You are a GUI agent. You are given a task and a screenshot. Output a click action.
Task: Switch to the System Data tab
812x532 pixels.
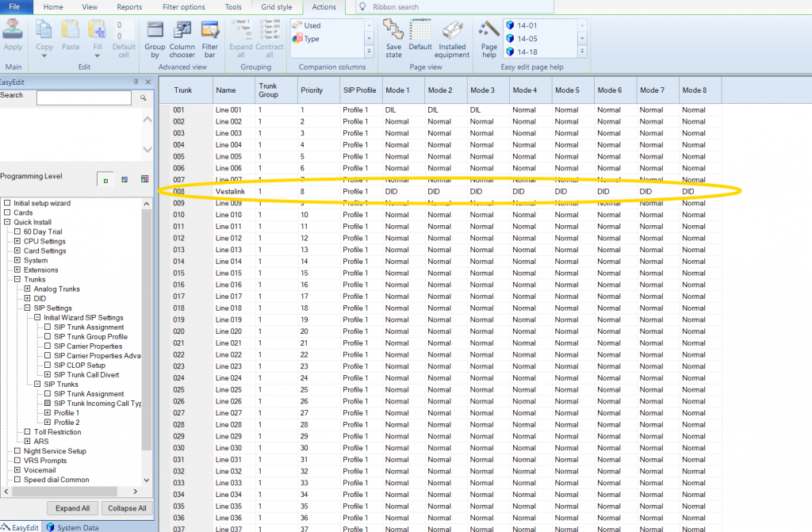73,527
